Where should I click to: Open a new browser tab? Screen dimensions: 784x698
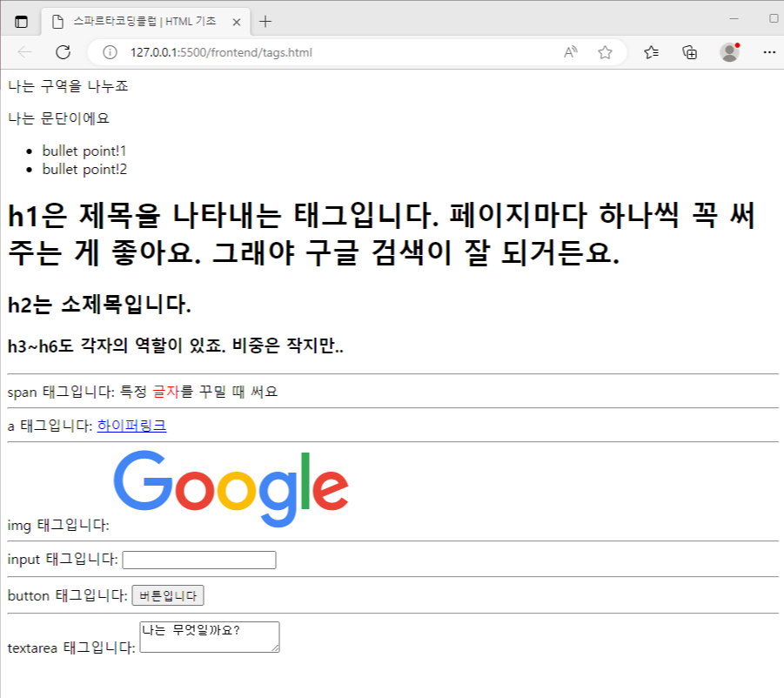click(265, 22)
